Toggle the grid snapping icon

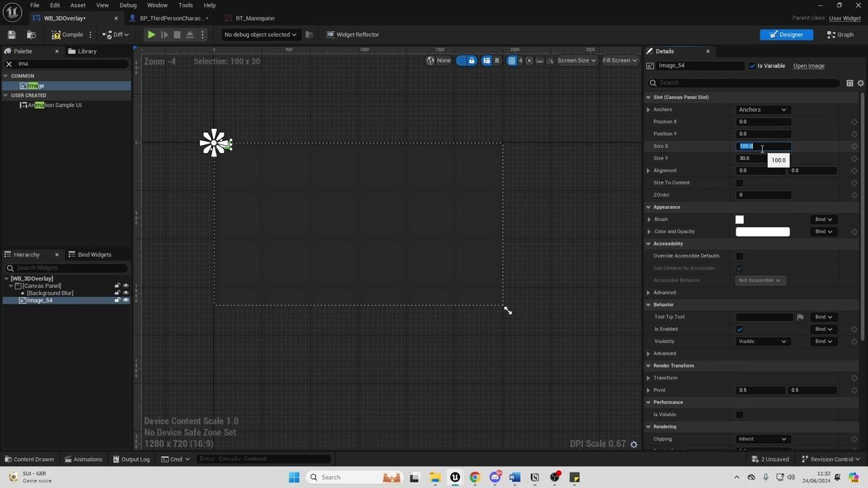tap(512, 60)
